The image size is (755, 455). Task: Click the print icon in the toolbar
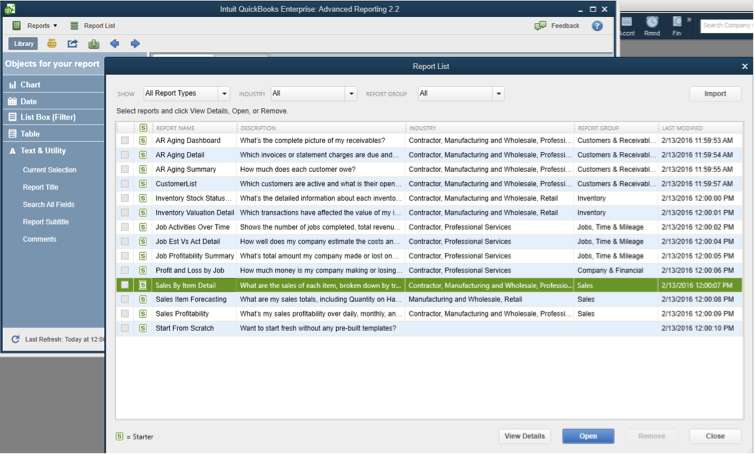(x=52, y=44)
